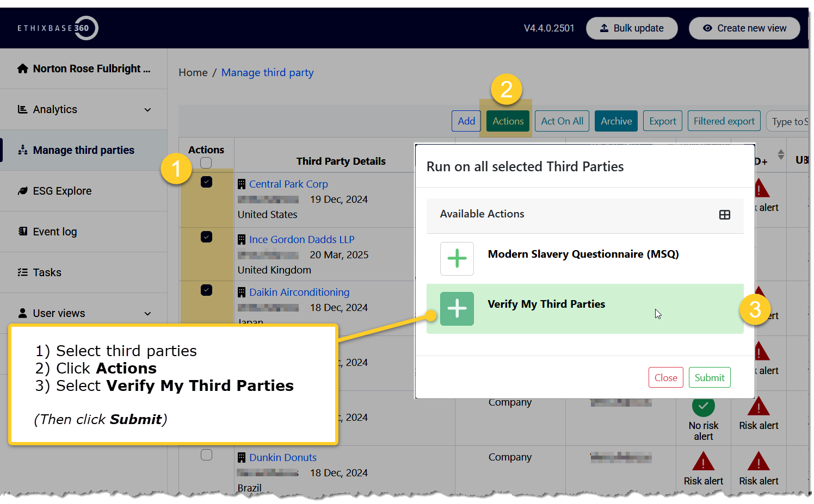Click the upload icon in Bulk update

604,28
